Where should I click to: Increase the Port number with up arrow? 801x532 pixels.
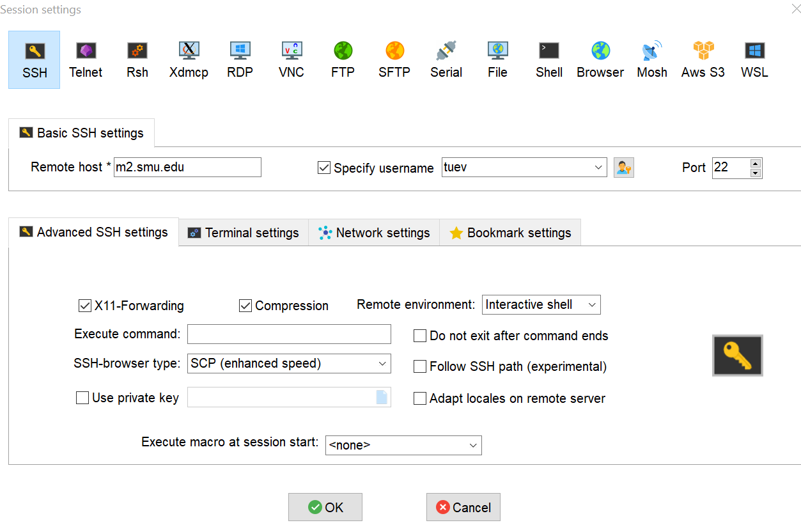pos(756,163)
